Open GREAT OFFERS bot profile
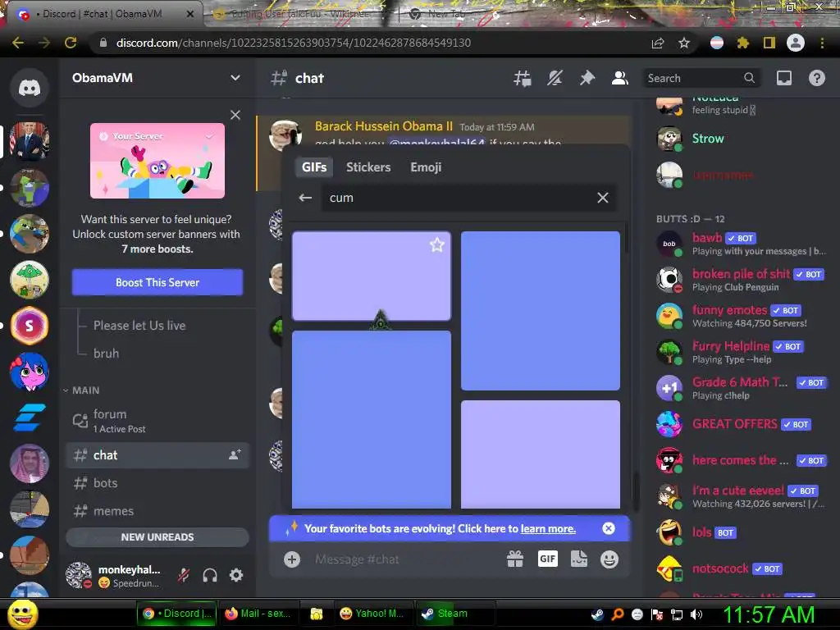Viewport: 840px width, 630px height. tap(742, 424)
